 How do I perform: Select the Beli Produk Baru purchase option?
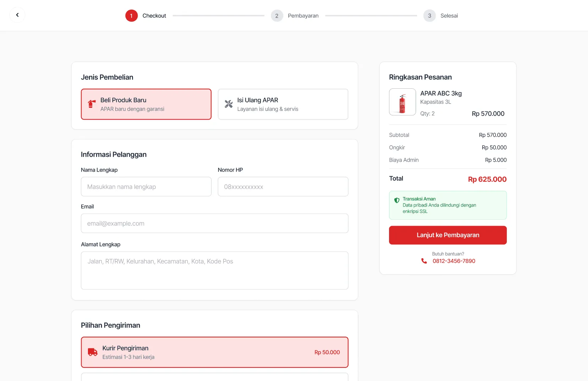tap(146, 104)
